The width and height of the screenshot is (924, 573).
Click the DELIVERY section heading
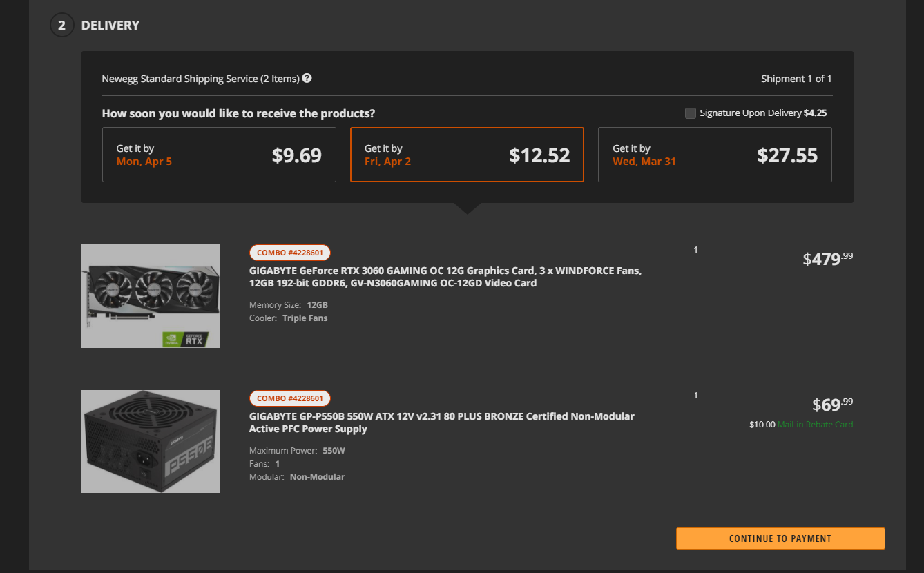110,26
